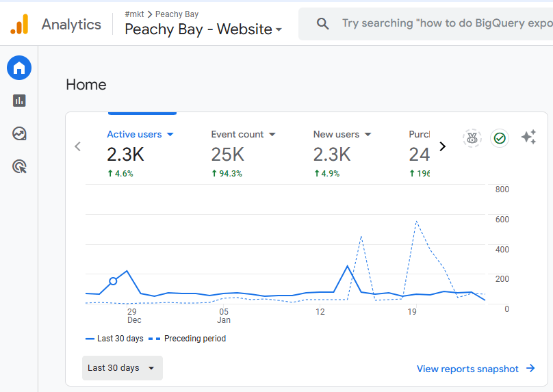Click the medal achievements icon
The height and width of the screenshot is (392, 553).
[x=472, y=138]
